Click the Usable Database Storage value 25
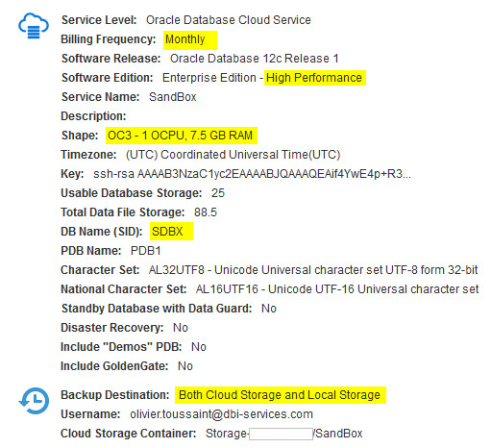 pos(218,193)
